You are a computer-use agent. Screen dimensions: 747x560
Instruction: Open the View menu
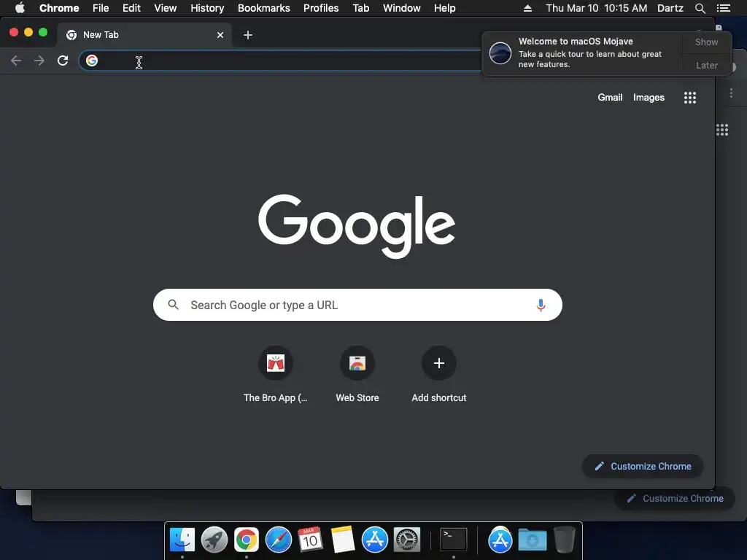[x=166, y=8]
